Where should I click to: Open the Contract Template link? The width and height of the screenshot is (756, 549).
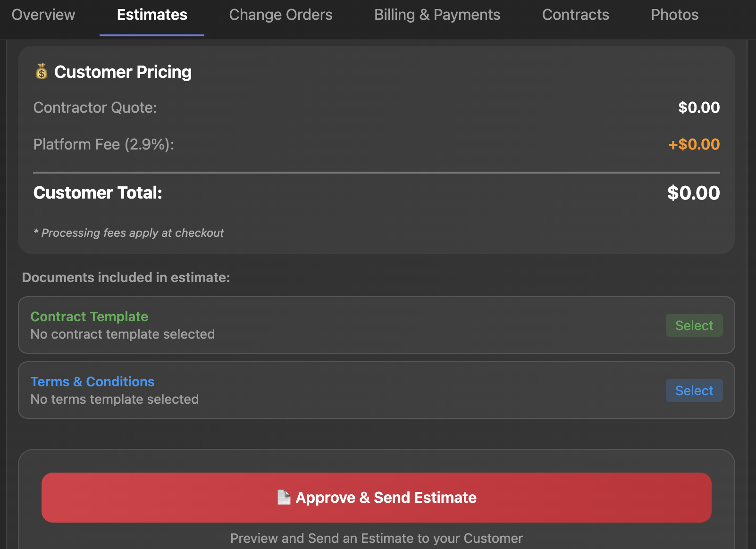[x=89, y=316]
